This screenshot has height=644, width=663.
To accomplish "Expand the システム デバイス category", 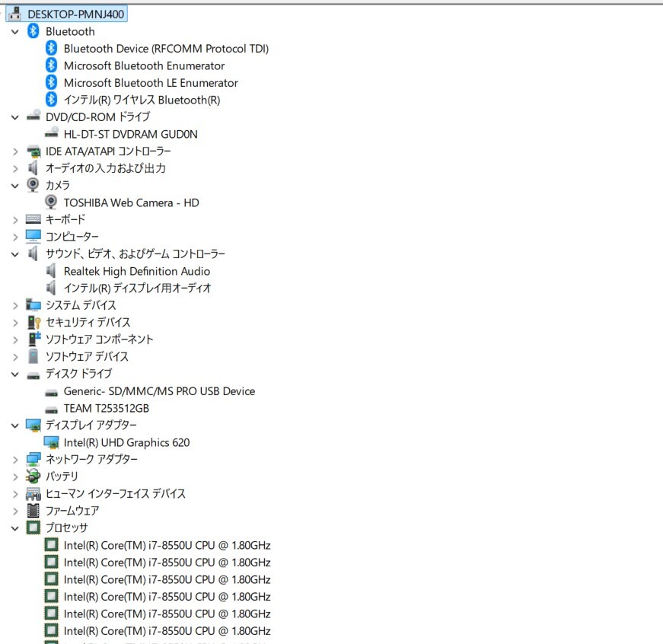I will point(15,305).
